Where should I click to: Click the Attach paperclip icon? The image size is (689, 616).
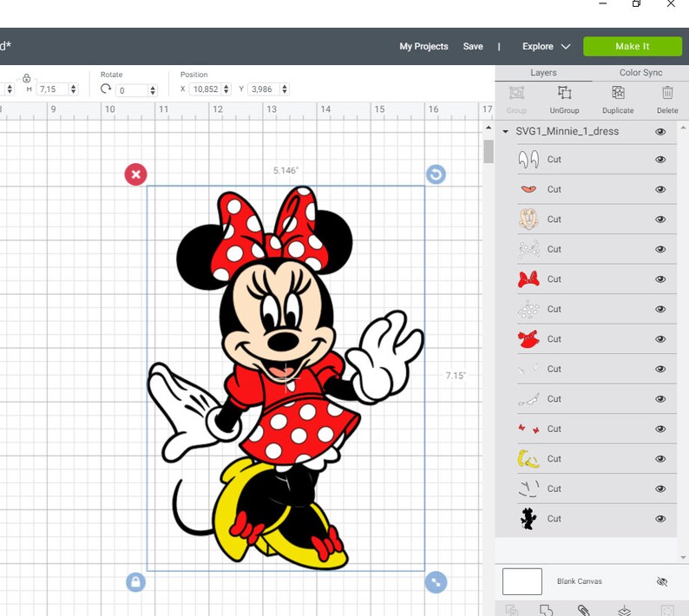(x=583, y=610)
